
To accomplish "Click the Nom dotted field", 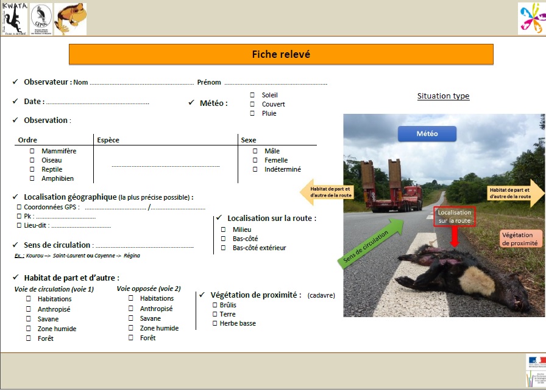I will coord(142,83).
